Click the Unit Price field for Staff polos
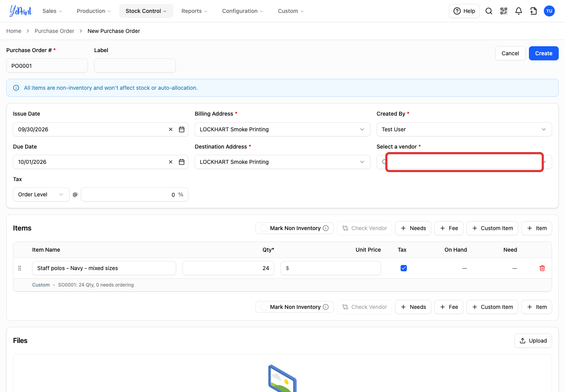Viewport: 565px width, 392px height. point(331,268)
